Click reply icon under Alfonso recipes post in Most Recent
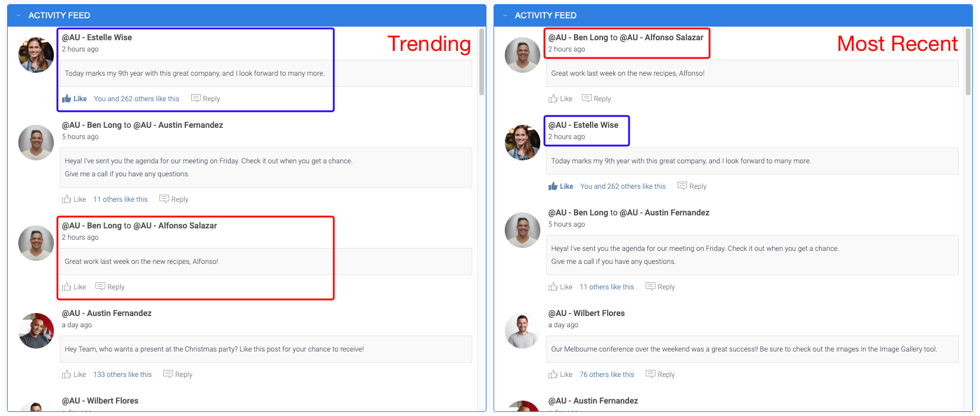Image resolution: width=980 pixels, height=416 pixels. [586, 98]
